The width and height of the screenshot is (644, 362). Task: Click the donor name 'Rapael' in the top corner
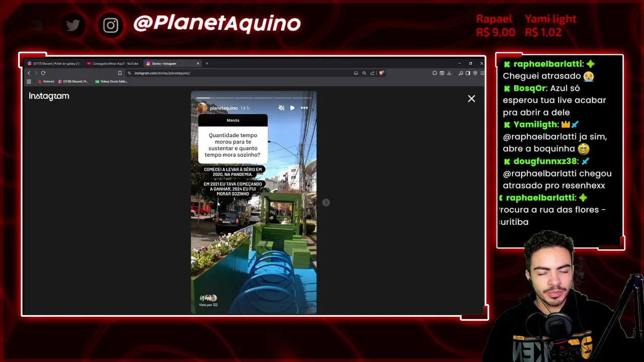pyautogui.click(x=494, y=19)
